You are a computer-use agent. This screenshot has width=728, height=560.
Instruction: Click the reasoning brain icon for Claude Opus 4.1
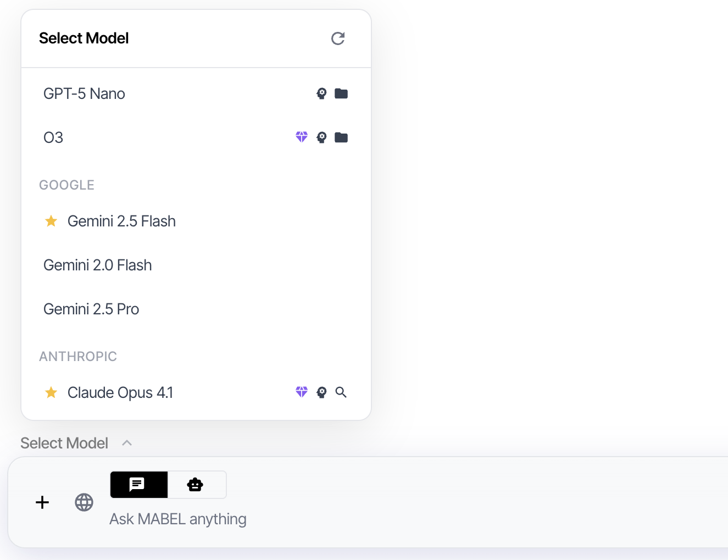coord(321,392)
